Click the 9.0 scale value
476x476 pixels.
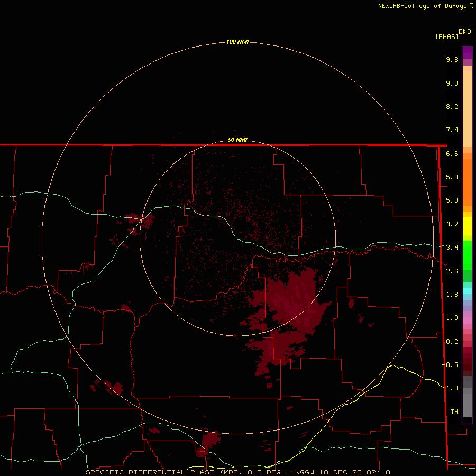point(452,83)
